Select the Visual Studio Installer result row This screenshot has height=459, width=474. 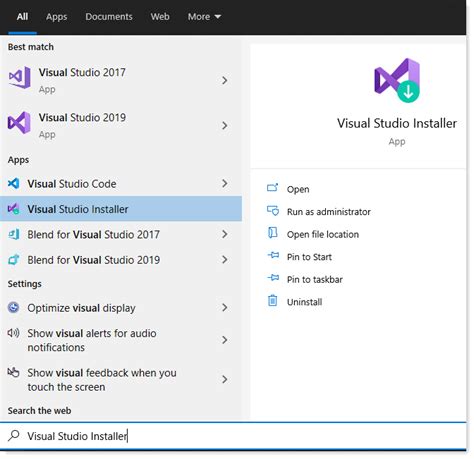121,209
